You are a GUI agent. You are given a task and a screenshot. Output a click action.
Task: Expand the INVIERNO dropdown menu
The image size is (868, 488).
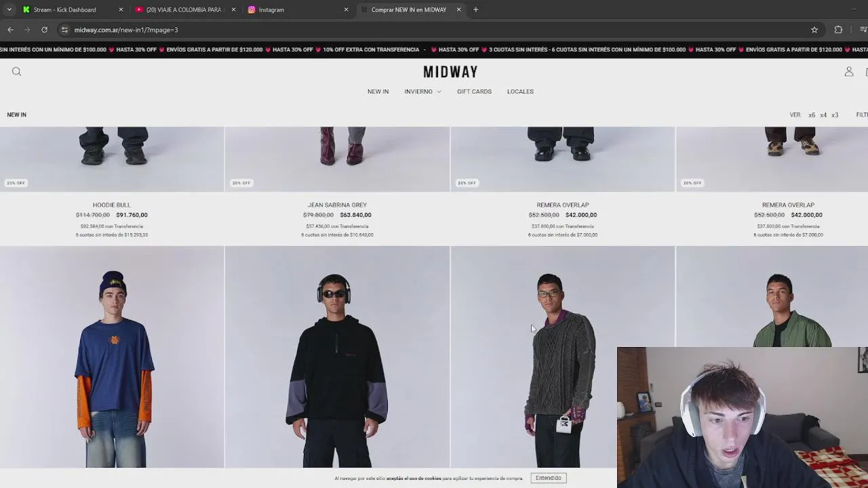click(x=422, y=91)
